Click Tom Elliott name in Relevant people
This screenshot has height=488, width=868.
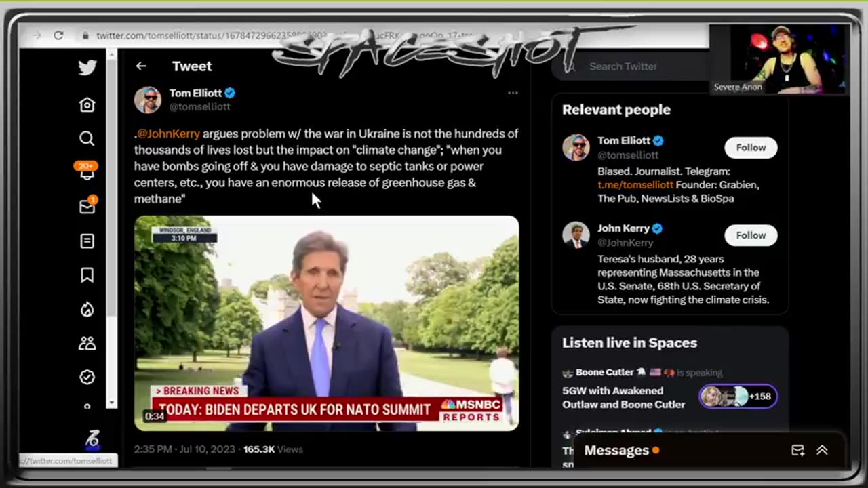click(x=624, y=140)
